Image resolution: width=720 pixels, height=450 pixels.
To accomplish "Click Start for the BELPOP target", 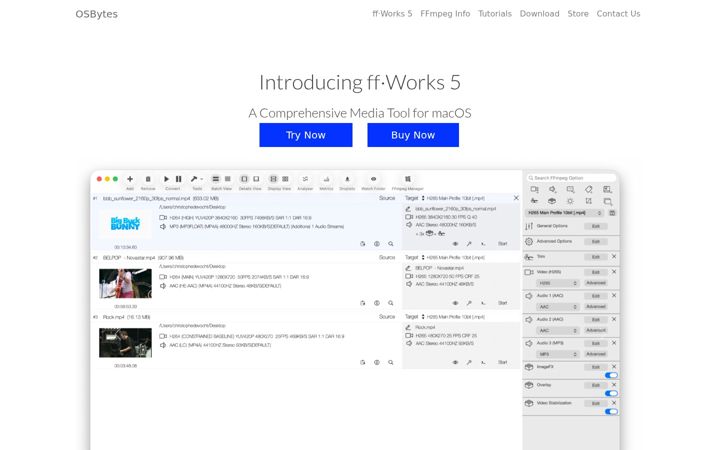I will tap(503, 303).
